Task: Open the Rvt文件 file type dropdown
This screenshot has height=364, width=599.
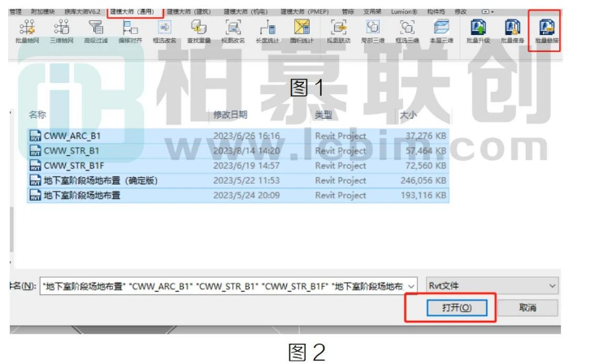Action: point(493,286)
